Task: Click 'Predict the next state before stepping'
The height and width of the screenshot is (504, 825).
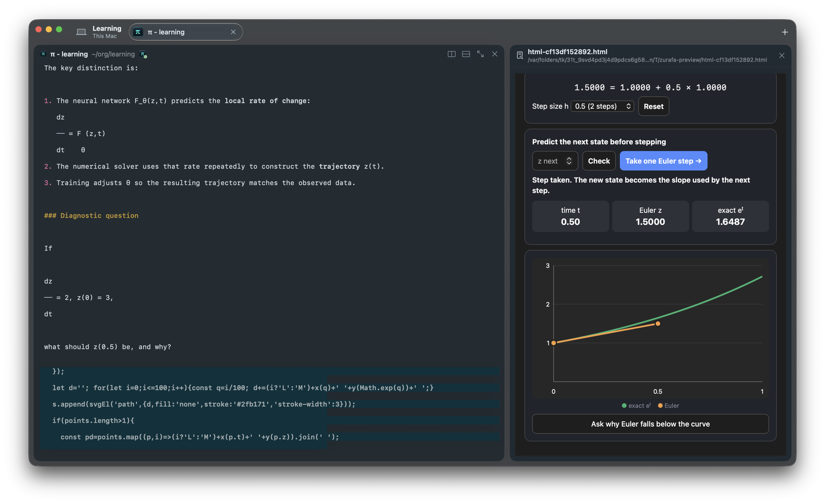Action: pyautogui.click(x=599, y=142)
